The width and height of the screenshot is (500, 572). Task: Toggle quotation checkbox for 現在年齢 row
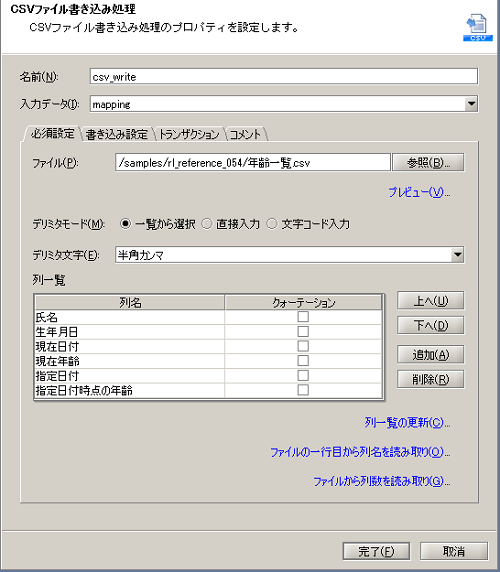303,360
